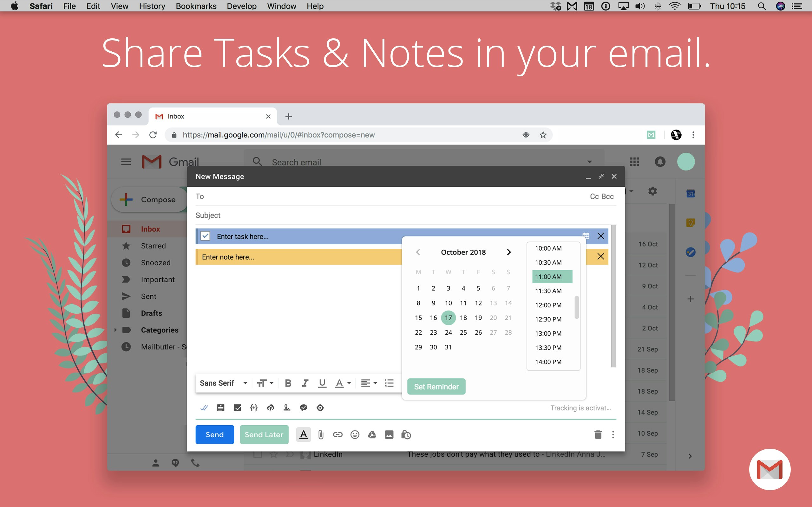Toggle bold formatting
The image size is (812, 507).
click(288, 382)
